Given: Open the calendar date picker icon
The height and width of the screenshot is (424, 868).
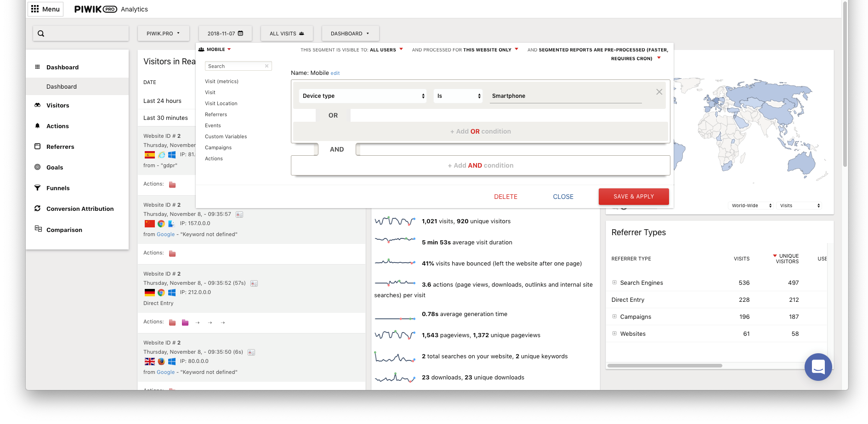Looking at the screenshot, I should click(x=240, y=34).
